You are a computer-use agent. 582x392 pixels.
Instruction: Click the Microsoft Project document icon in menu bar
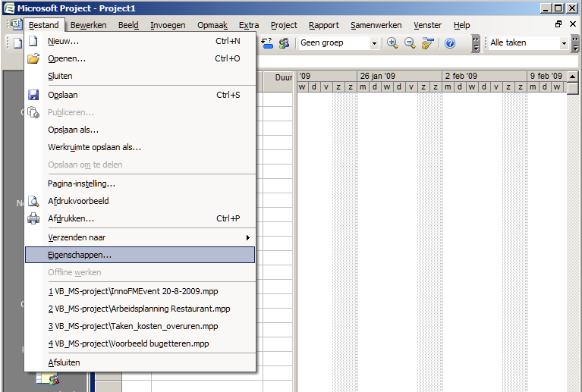click(17, 24)
